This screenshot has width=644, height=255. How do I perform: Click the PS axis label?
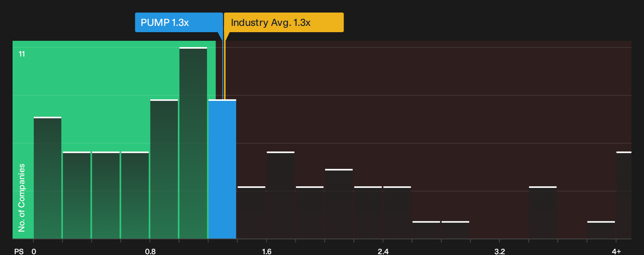tap(19, 251)
